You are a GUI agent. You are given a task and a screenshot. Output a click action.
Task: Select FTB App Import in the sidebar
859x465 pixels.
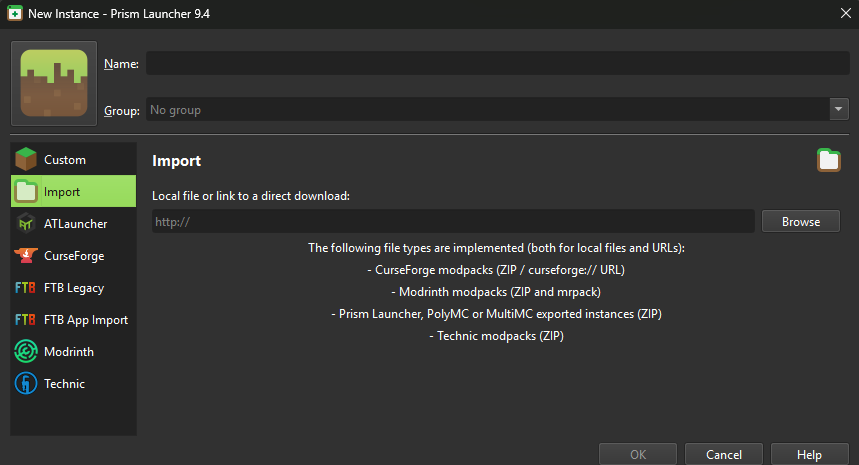(x=73, y=319)
